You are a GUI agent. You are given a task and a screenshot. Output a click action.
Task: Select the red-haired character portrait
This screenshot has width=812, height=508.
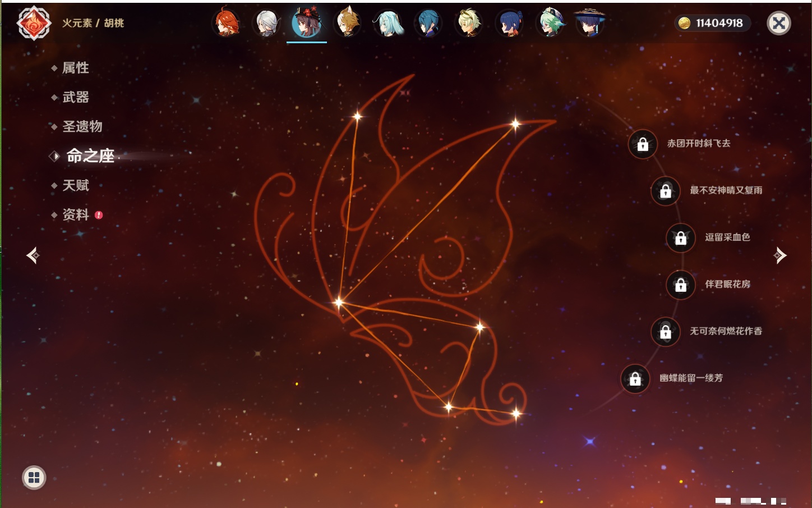[x=227, y=23]
